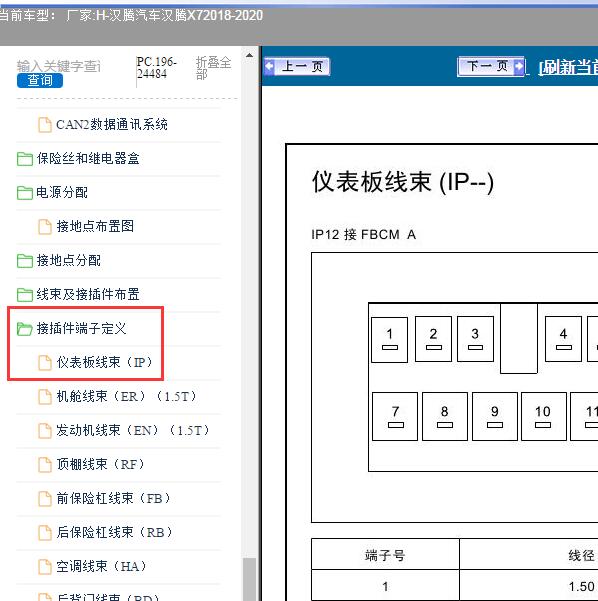This screenshot has width=598, height=601.
Task: Click the sidebar scrollbar thumb
Action: pos(250,579)
